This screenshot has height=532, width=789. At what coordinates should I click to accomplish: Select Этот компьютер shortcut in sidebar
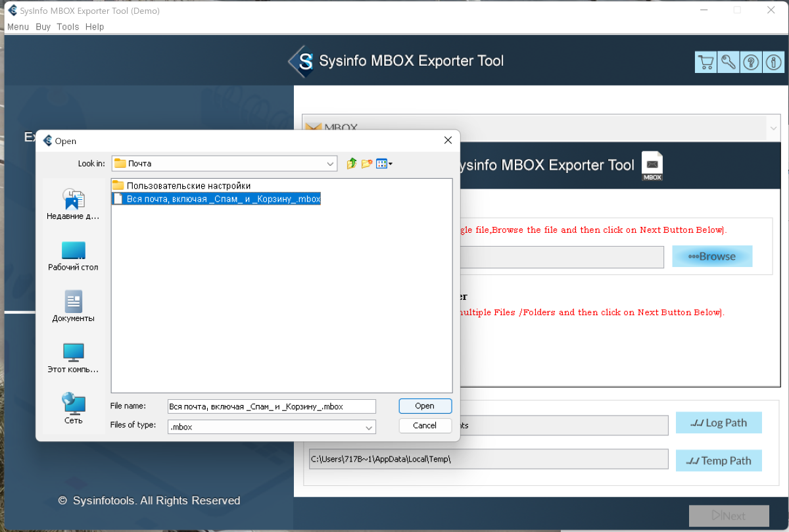click(73, 358)
